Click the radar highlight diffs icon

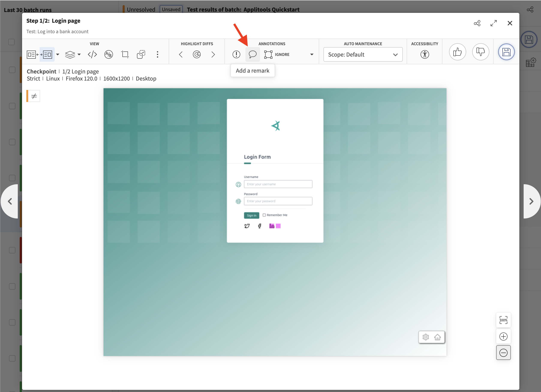click(x=197, y=55)
